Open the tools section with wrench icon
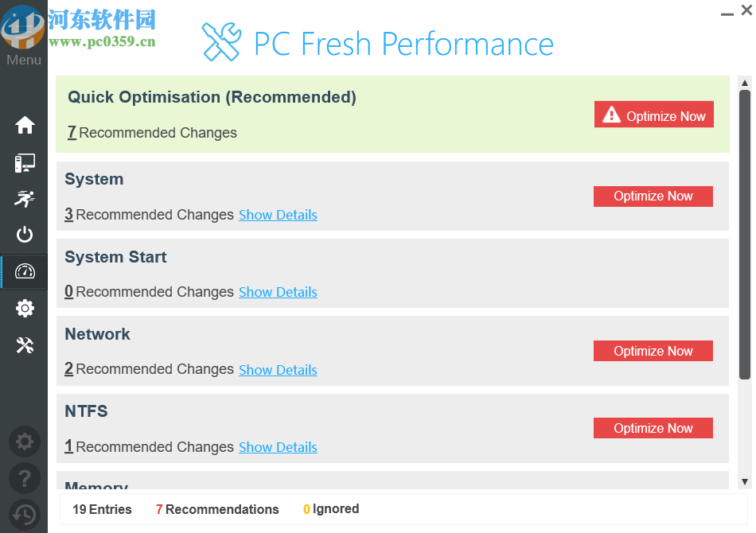Screen dimensions: 756x533 point(24,344)
